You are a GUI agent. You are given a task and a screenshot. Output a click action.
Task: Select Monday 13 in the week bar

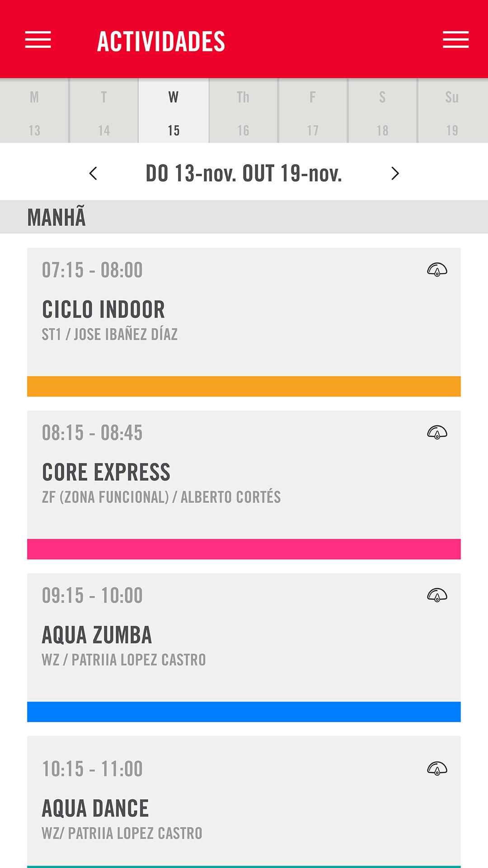pyautogui.click(x=34, y=112)
